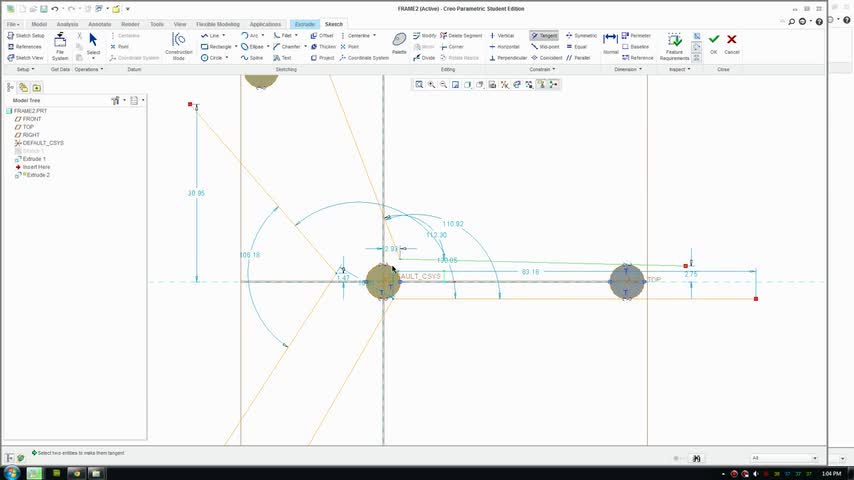Click the Corner trim tool
Screen dimensions: 854x480
[x=452, y=47]
